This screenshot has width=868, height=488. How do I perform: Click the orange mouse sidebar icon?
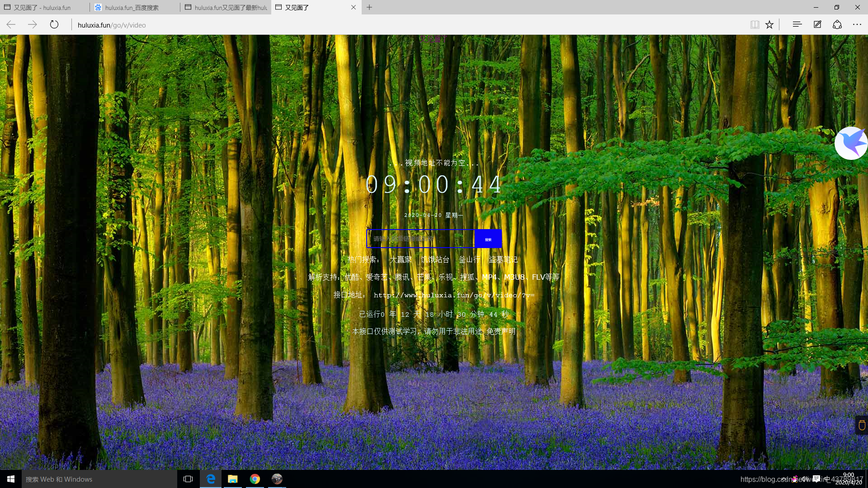click(x=862, y=425)
